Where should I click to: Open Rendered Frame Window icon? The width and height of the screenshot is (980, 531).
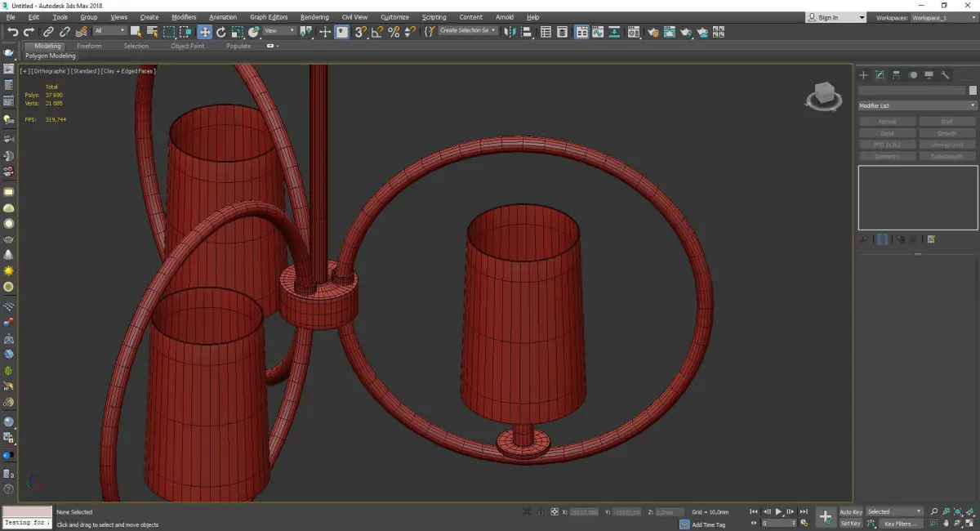(x=670, y=32)
